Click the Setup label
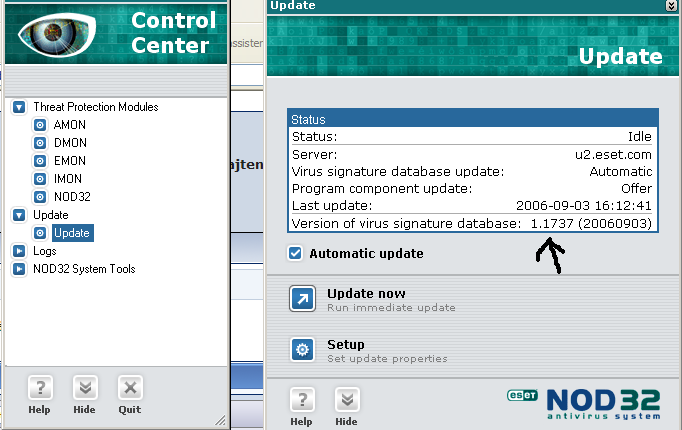 pyautogui.click(x=346, y=345)
